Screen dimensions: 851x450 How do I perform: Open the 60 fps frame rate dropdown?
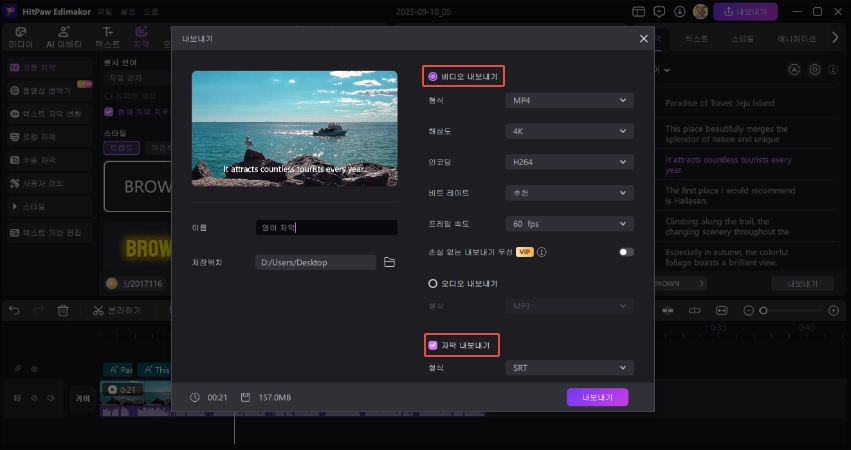click(569, 223)
